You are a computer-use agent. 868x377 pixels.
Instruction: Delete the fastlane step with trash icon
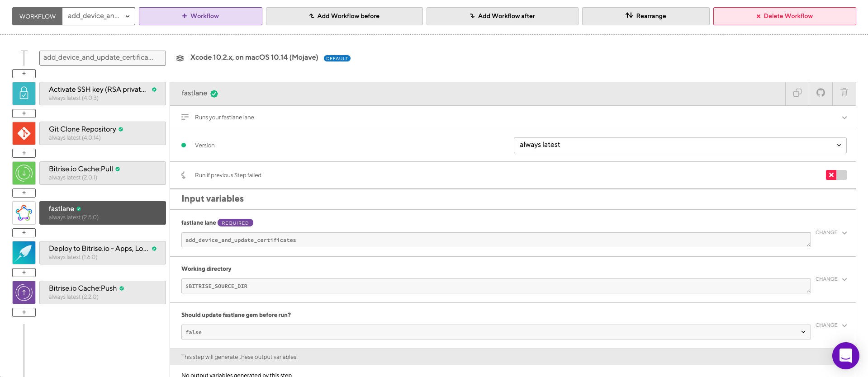click(844, 93)
